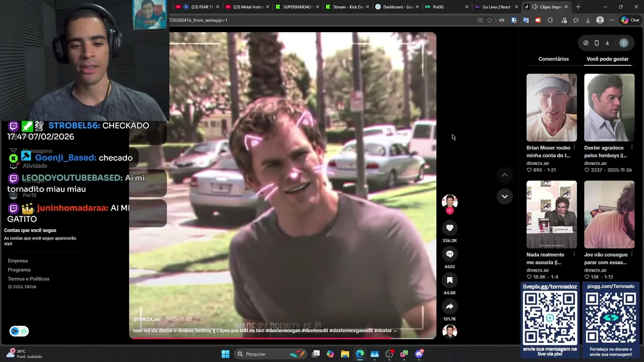Open the profile avatar labeled T

tap(624, 43)
